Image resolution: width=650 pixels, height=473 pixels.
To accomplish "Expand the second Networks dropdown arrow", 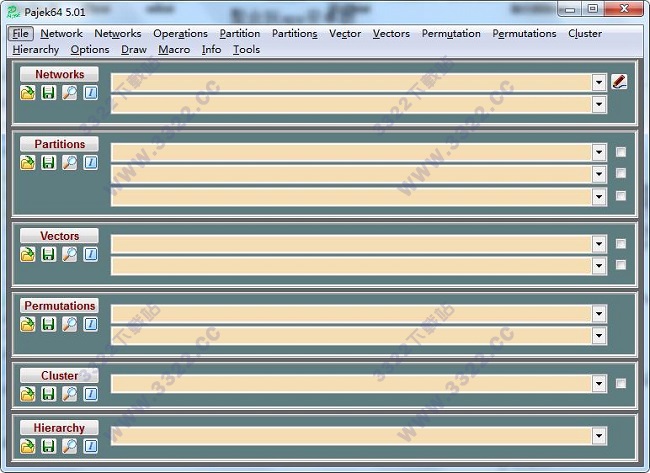I will click(x=599, y=104).
